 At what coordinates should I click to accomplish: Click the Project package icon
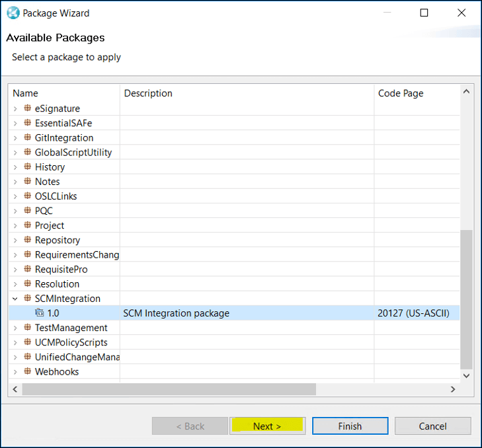[x=28, y=225]
